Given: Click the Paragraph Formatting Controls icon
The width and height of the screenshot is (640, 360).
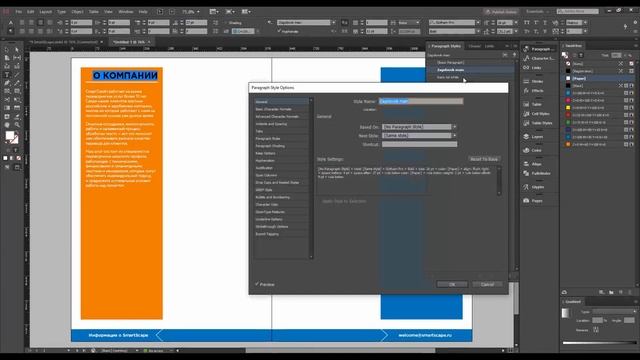Looking at the screenshot, I should [11, 31].
